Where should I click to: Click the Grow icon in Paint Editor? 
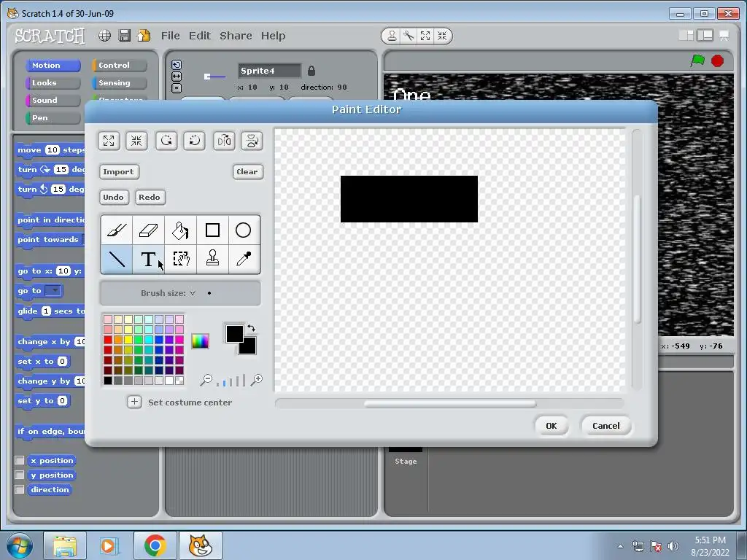(x=109, y=141)
